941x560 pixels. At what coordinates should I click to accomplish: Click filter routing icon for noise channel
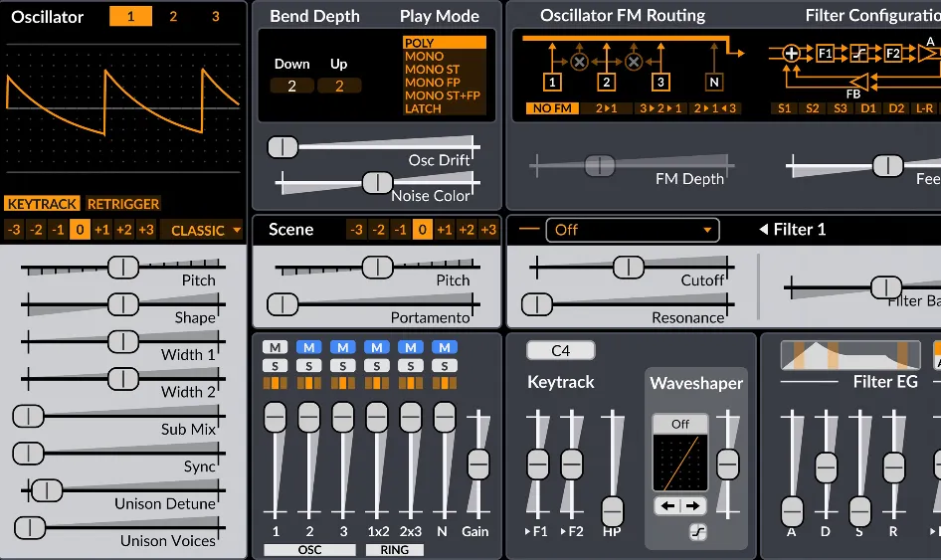click(x=445, y=383)
